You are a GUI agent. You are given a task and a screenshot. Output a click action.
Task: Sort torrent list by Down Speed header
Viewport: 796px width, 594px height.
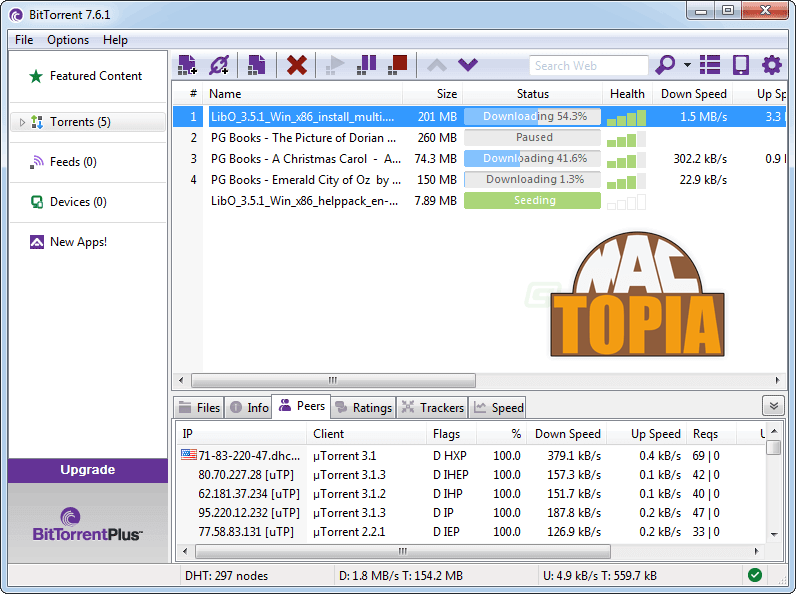693,94
